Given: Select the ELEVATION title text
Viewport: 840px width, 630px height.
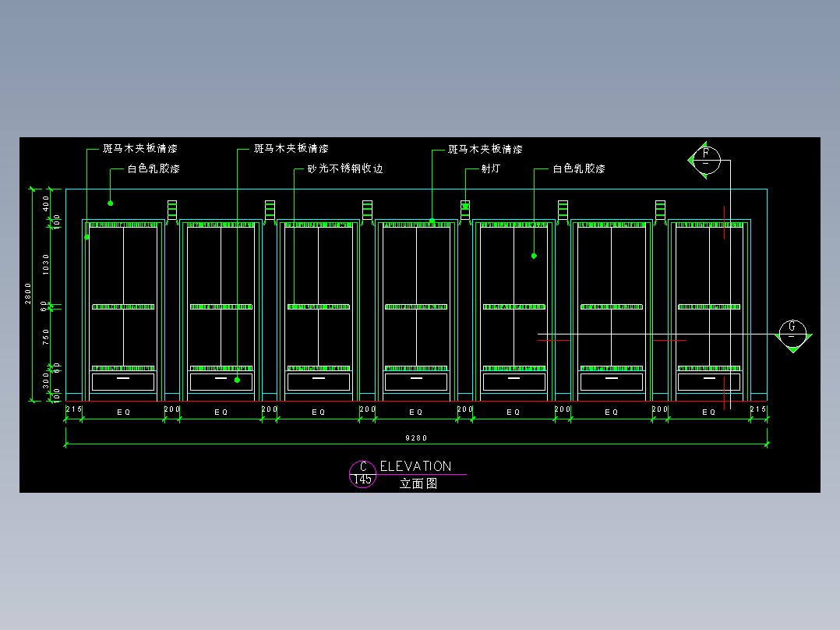Looking at the screenshot, I should click(x=416, y=466).
